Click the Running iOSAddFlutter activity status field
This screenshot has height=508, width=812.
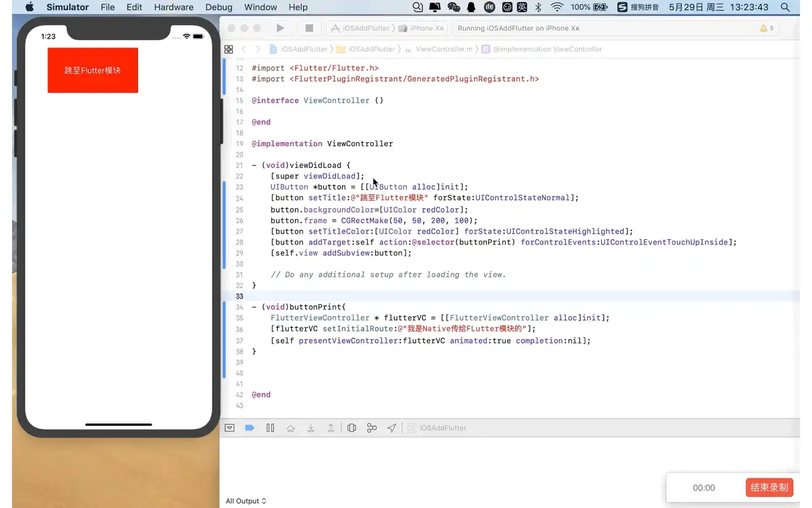pos(614,28)
